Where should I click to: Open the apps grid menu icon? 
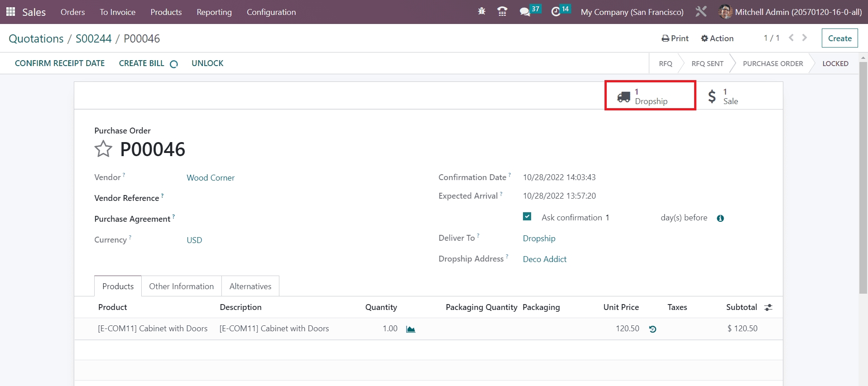(x=10, y=12)
